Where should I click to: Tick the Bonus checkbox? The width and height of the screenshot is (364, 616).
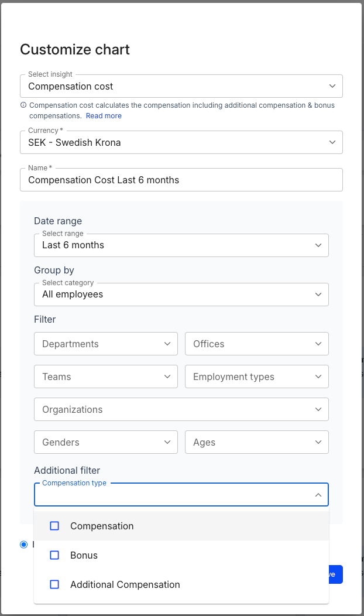(x=54, y=555)
